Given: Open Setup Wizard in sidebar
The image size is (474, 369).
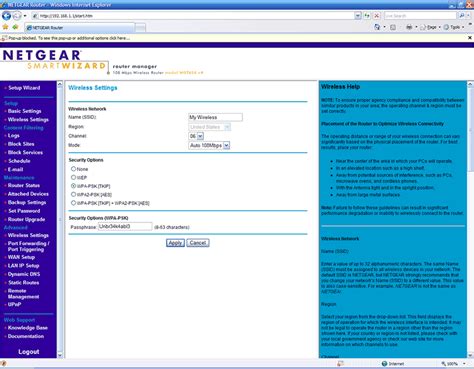Looking at the screenshot, I should coord(24,88).
